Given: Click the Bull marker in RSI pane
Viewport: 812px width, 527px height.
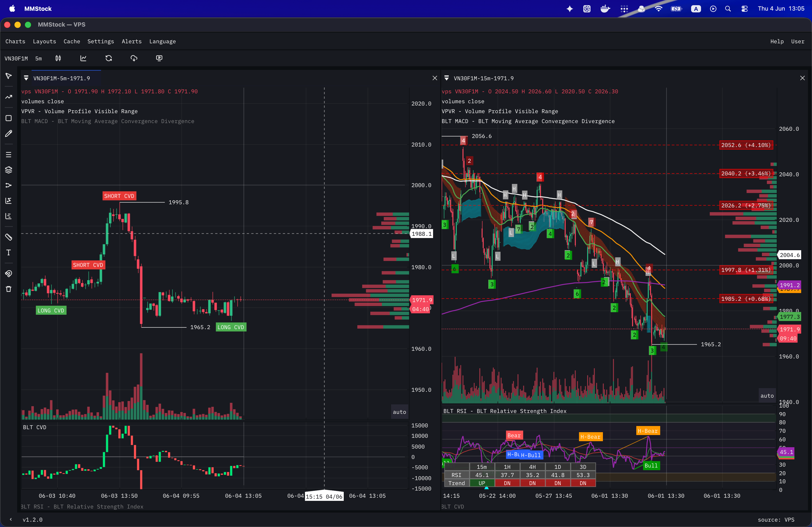Looking at the screenshot, I should pyautogui.click(x=651, y=466).
